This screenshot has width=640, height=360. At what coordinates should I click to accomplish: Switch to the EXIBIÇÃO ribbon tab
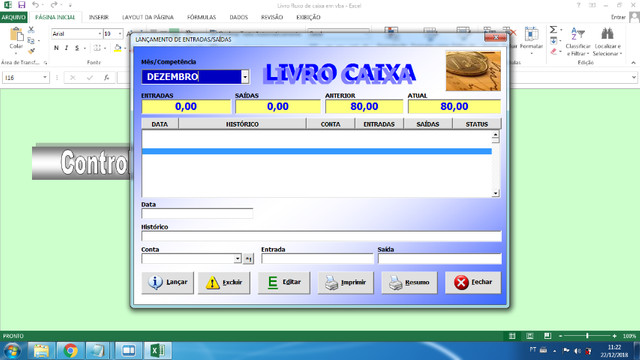pos(308,17)
